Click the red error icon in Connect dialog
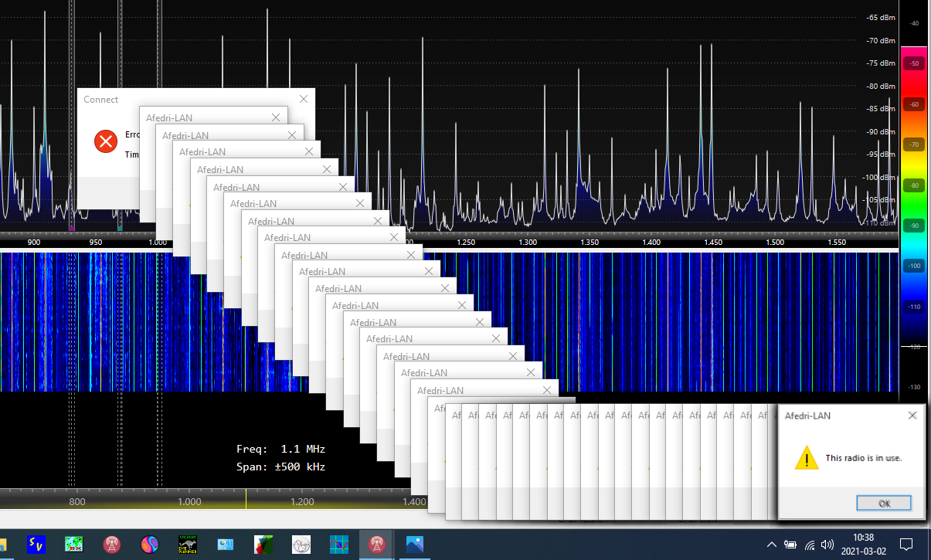 tap(105, 141)
